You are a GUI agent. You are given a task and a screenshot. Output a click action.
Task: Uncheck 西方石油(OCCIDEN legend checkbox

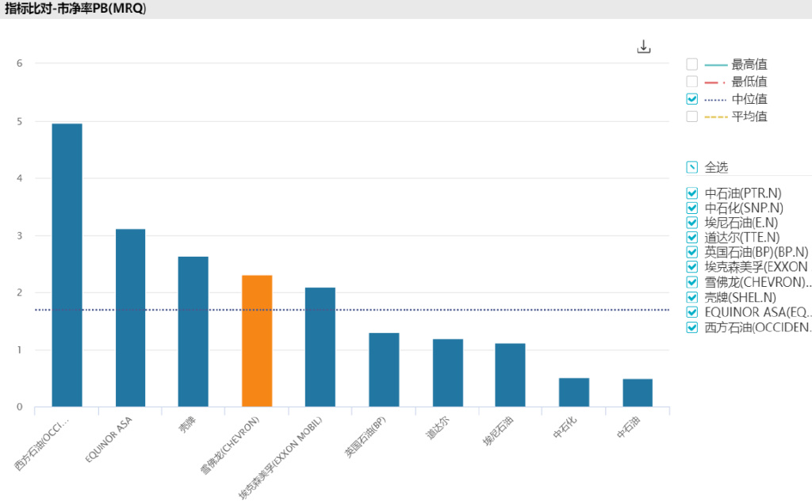[691, 327]
